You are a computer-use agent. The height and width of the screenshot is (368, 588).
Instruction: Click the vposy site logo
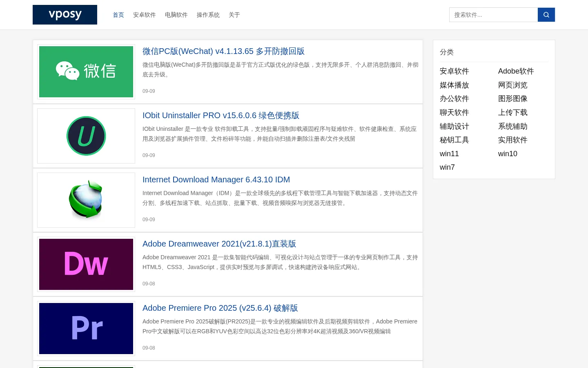point(65,15)
